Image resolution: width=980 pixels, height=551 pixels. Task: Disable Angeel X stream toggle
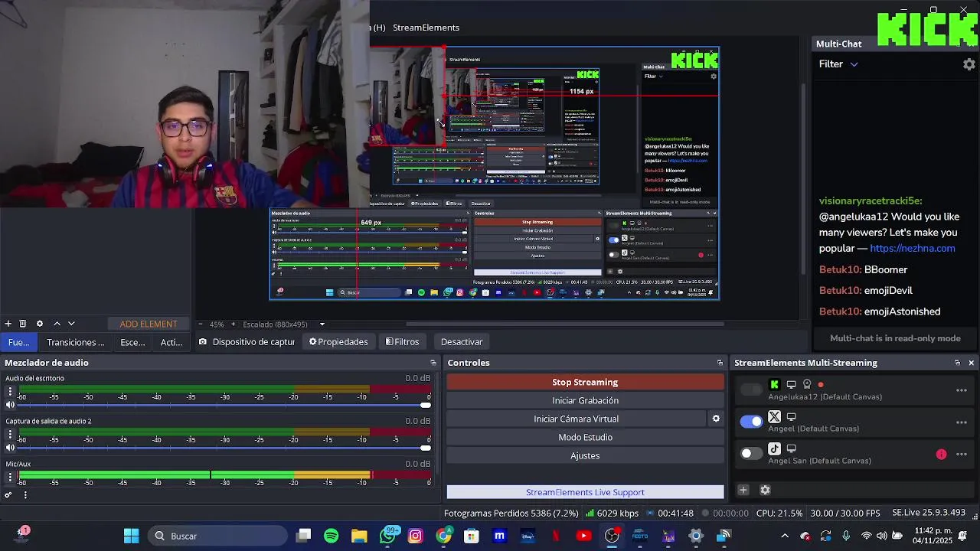pyautogui.click(x=751, y=422)
